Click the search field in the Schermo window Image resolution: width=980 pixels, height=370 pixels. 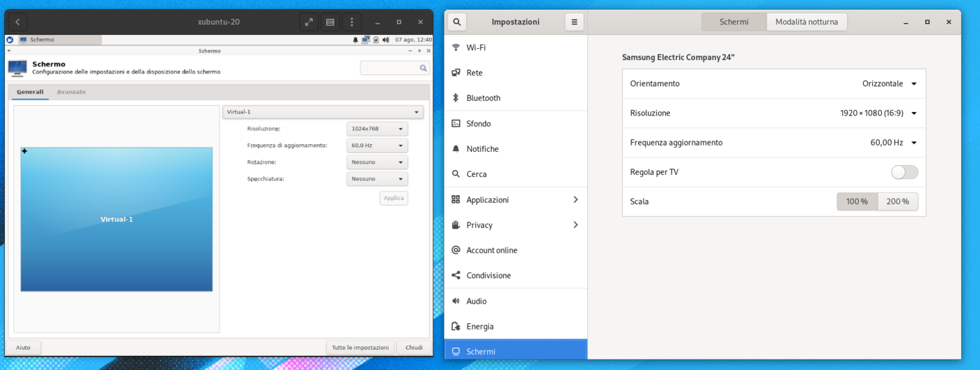tap(389, 68)
